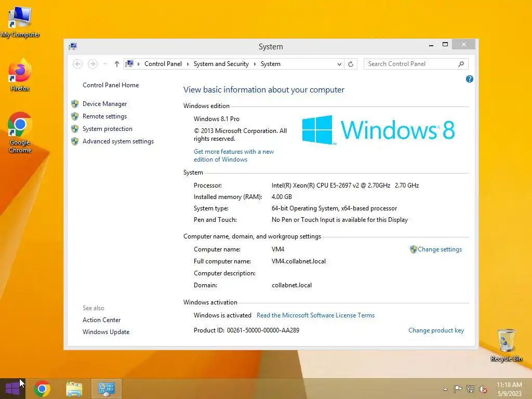Open the Windows Start button
This screenshot has height=399, width=532.
pos(12,389)
